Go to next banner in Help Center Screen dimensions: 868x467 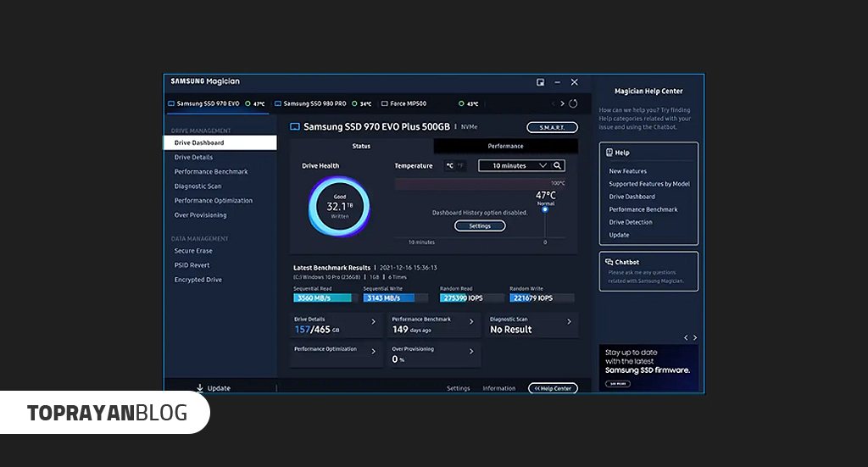[x=695, y=337]
